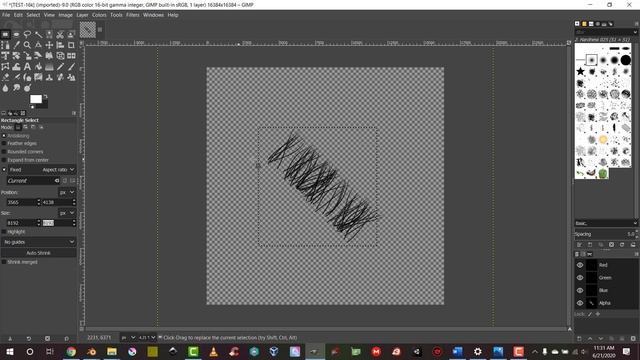This screenshot has height=360, width=640.
Task: Select the Fuzzy Select magic wand tool
Action: click(x=38, y=35)
